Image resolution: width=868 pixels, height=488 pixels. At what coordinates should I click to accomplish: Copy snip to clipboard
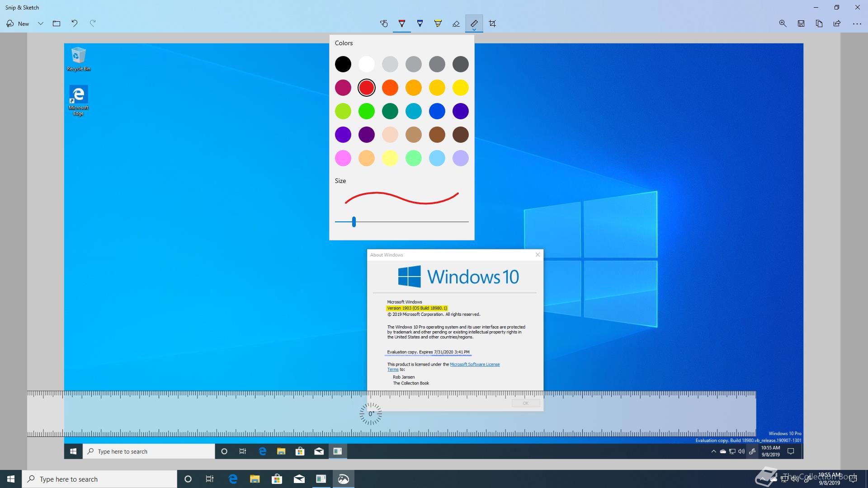[x=819, y=23]
